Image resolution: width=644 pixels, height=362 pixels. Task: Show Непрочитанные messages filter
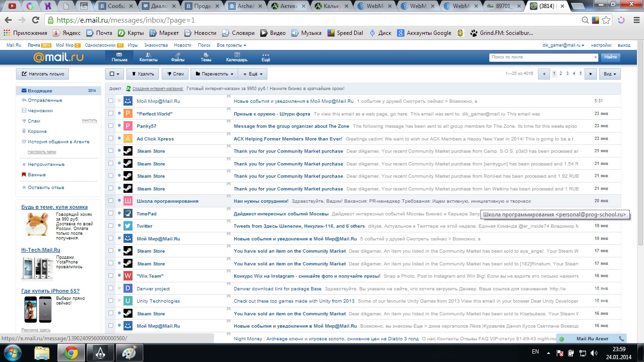coord(46,165)
